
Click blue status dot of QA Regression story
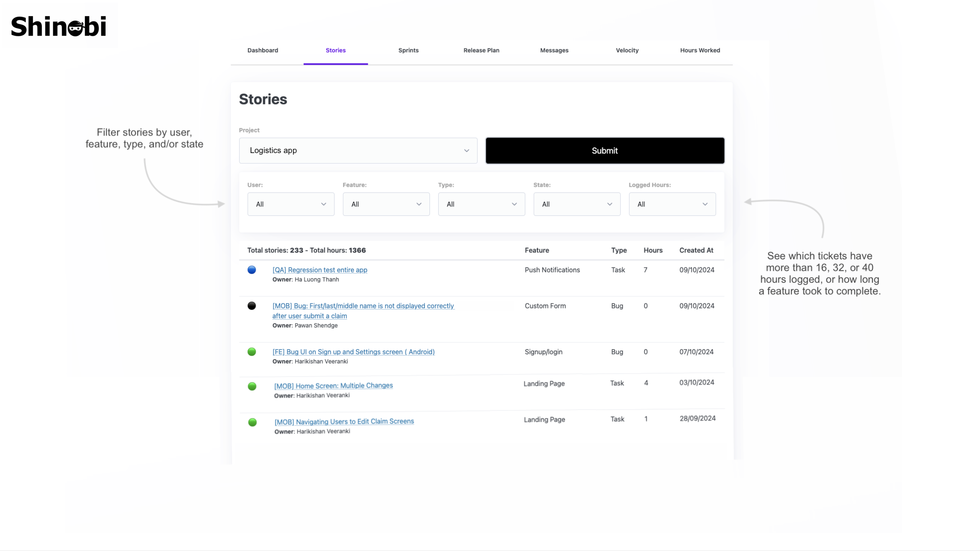252,270
